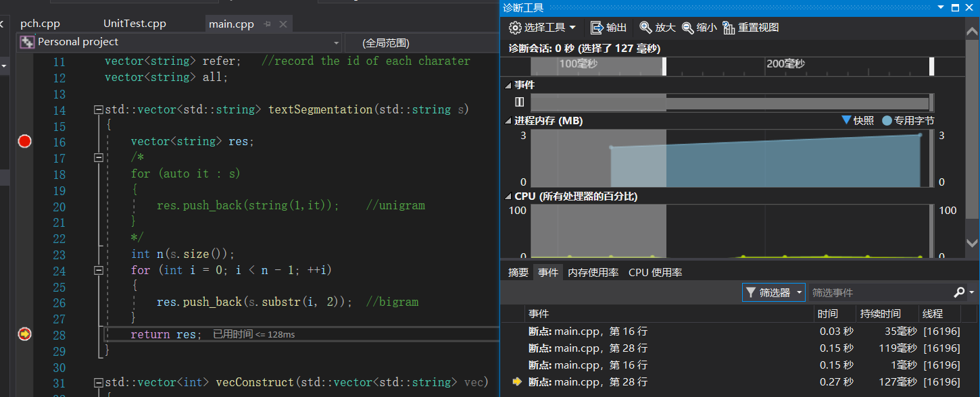
Task: Click the scroll down arrow of diagnostics graphs
Action: tap(973, 243)
